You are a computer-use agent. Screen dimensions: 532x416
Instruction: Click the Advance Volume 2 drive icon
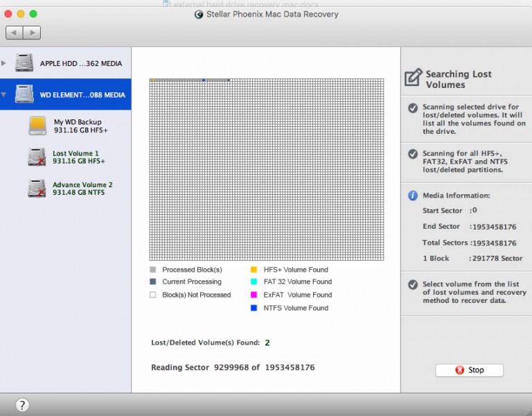[x=37, y=188]
